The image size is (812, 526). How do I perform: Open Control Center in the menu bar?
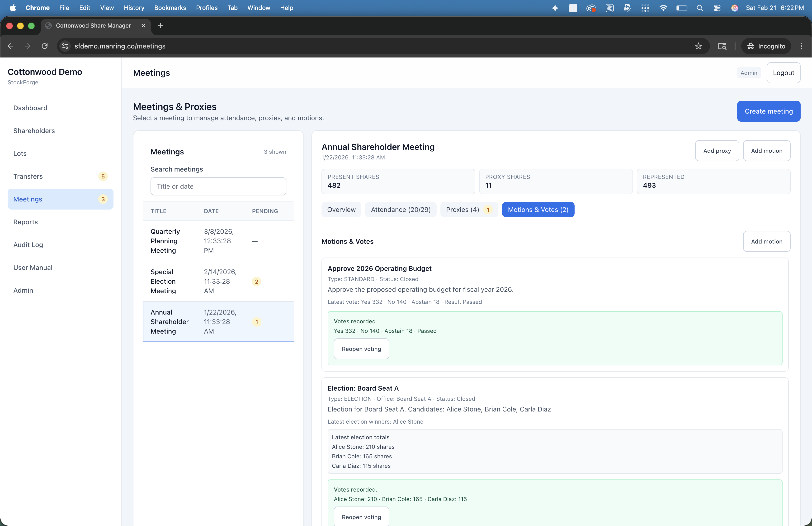coord(717,8)
